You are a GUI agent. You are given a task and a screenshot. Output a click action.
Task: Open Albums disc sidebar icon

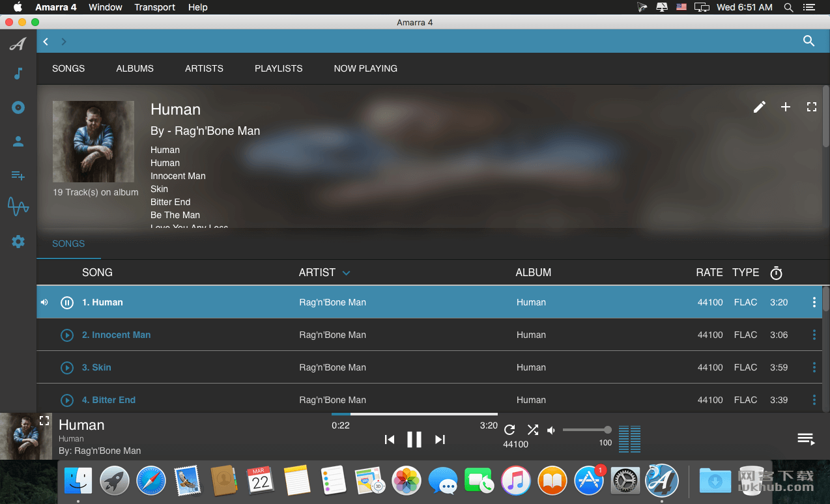(18, 107)
